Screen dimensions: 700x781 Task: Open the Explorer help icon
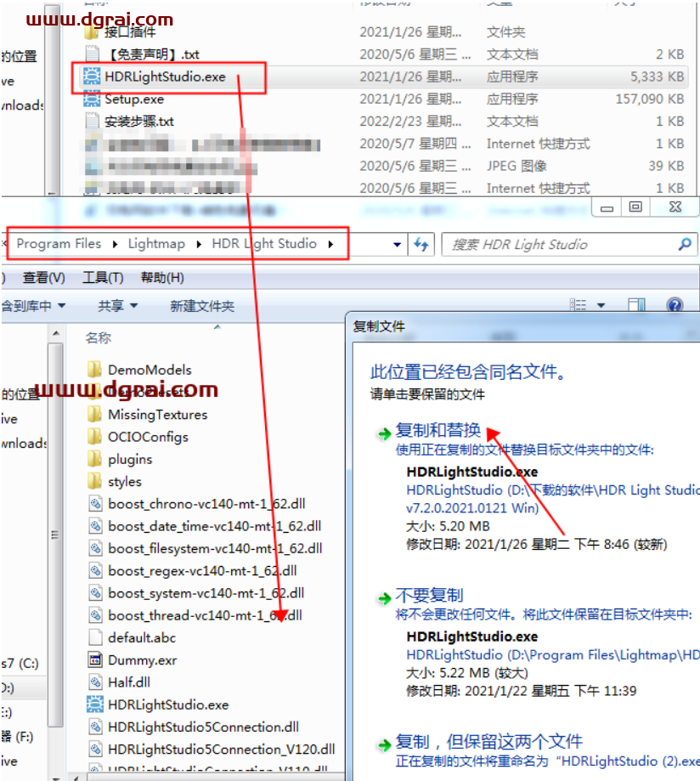[x=675, y=305]
